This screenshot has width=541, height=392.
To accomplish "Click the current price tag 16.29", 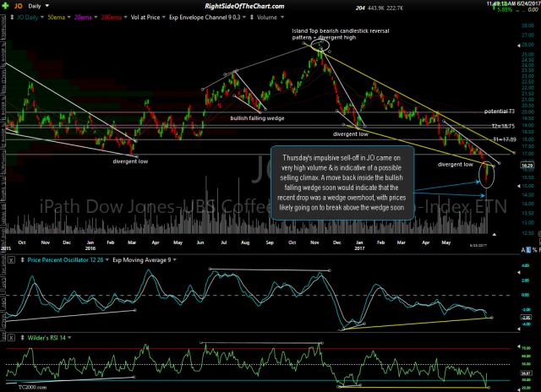I will click(x=527, y=166).
